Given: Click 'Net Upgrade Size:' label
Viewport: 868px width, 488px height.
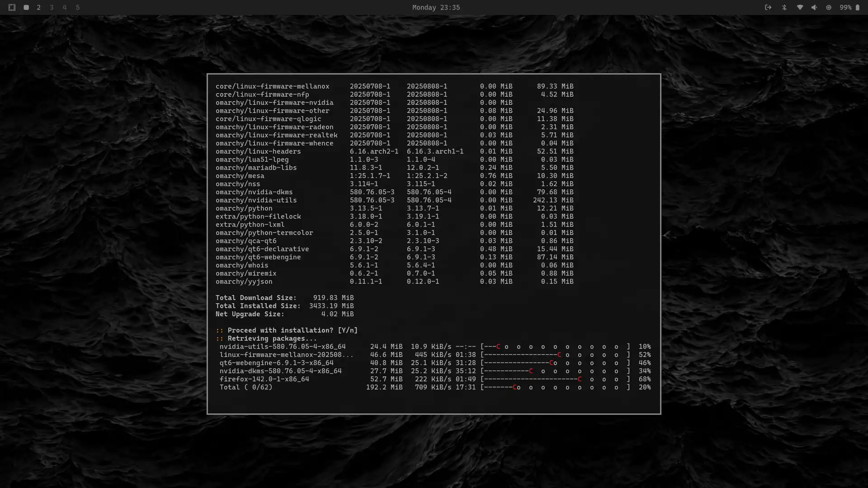Looking at the screenshot, I should click(250, 314).
